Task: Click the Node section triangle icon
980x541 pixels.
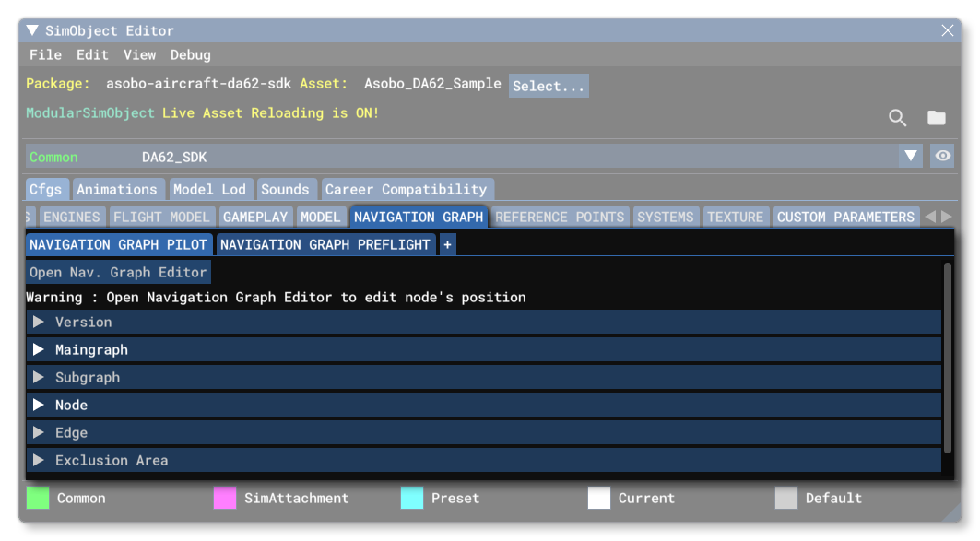Action: coord(41,405)
